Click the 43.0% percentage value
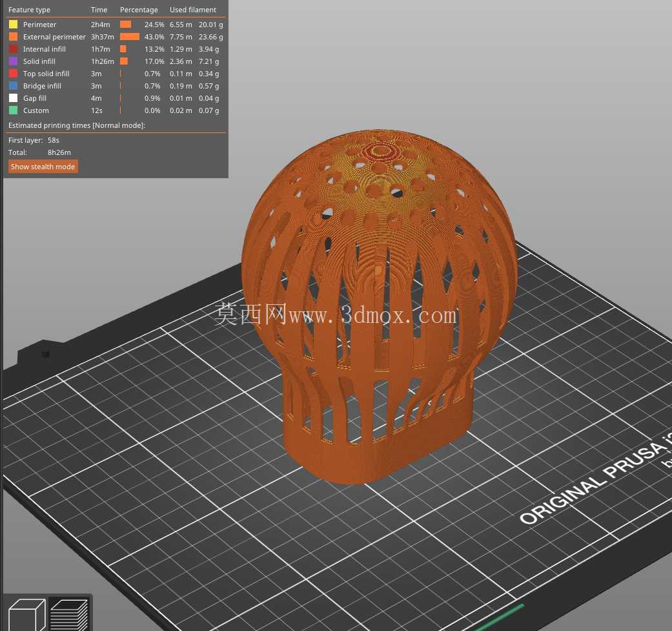The height and width of the screenshot is (631, 672). pos(154,37)
